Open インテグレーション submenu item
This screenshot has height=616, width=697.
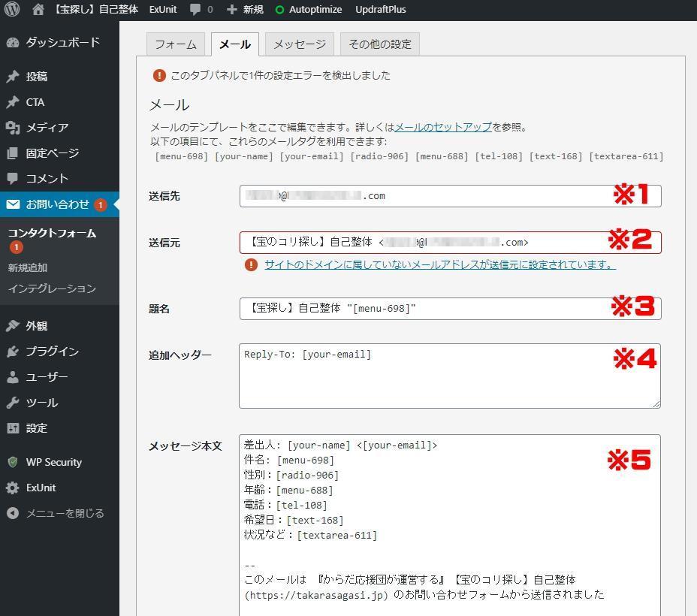pyautogui.click(x=52, y=288)
